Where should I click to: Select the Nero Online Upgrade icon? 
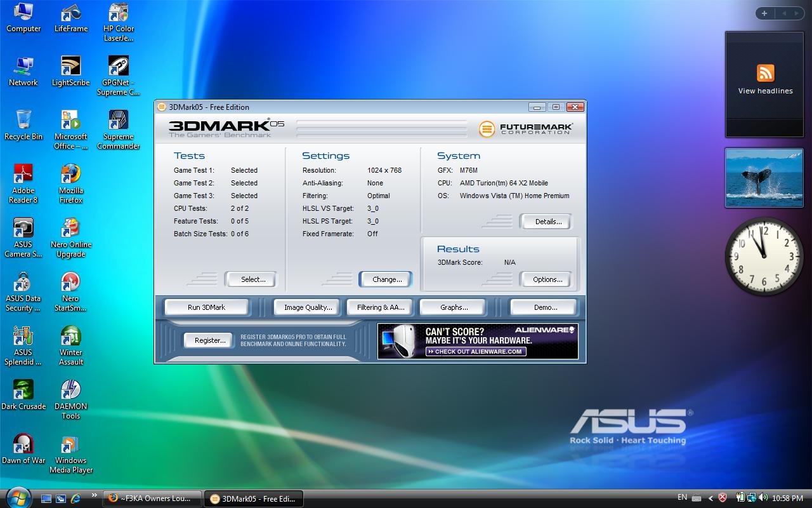click(71, 238)
